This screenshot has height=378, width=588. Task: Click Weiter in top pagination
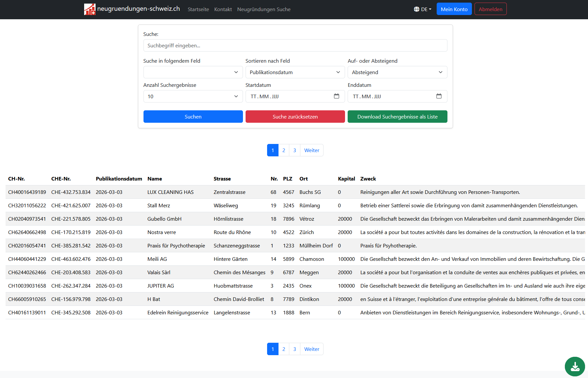point(312,150)
